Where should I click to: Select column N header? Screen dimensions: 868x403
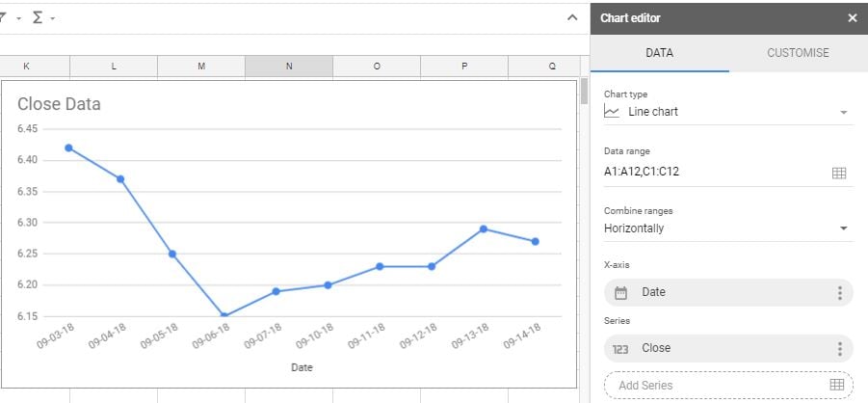click(289, 66)
